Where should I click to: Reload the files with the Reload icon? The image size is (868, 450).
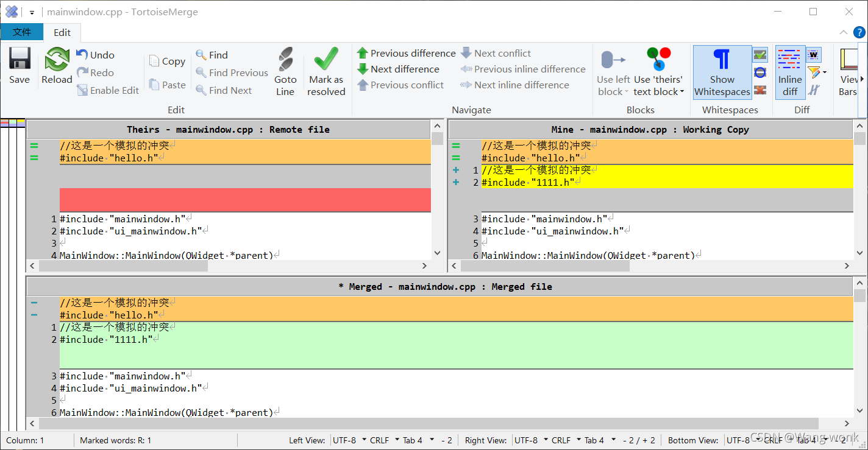(x=57, y=66)
